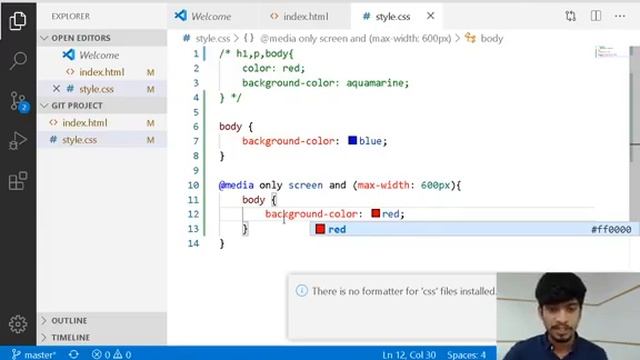Click line number 10 in the gutter
Screen dimensions: 640x360
pos(193,185)
